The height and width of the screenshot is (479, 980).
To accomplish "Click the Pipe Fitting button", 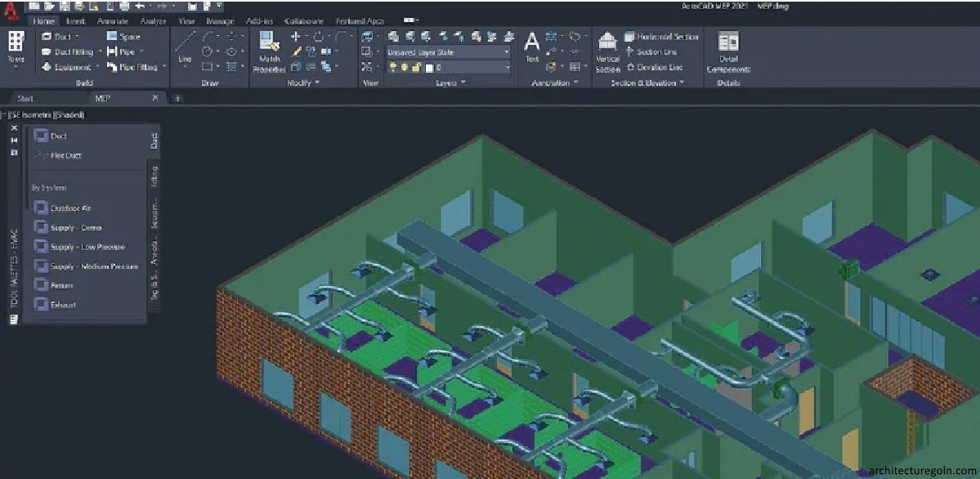I will [x=133, y=68].
